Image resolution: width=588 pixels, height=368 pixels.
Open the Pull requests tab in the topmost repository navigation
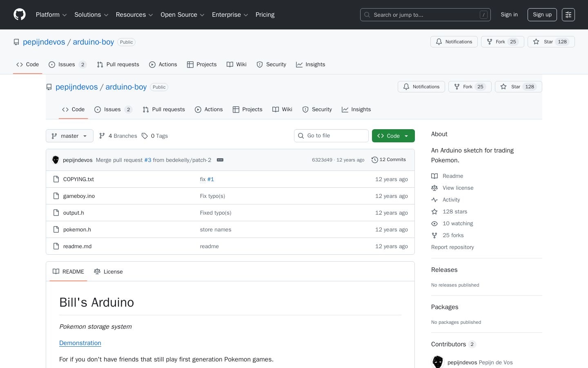[x=118, y=65]
